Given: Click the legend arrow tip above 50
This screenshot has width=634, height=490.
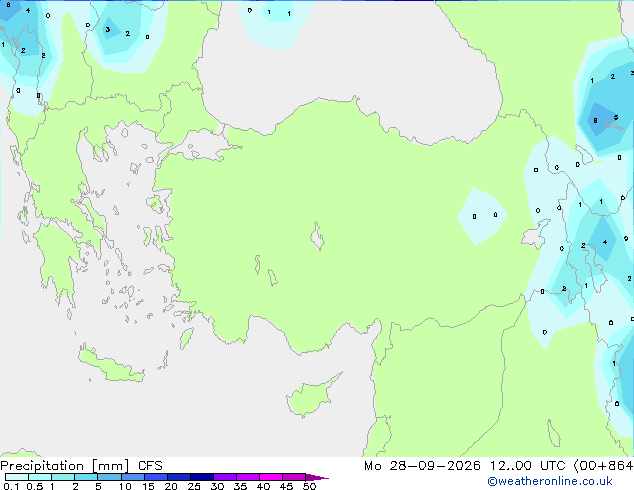Looking at the screenshot, I should click(317, 477).
